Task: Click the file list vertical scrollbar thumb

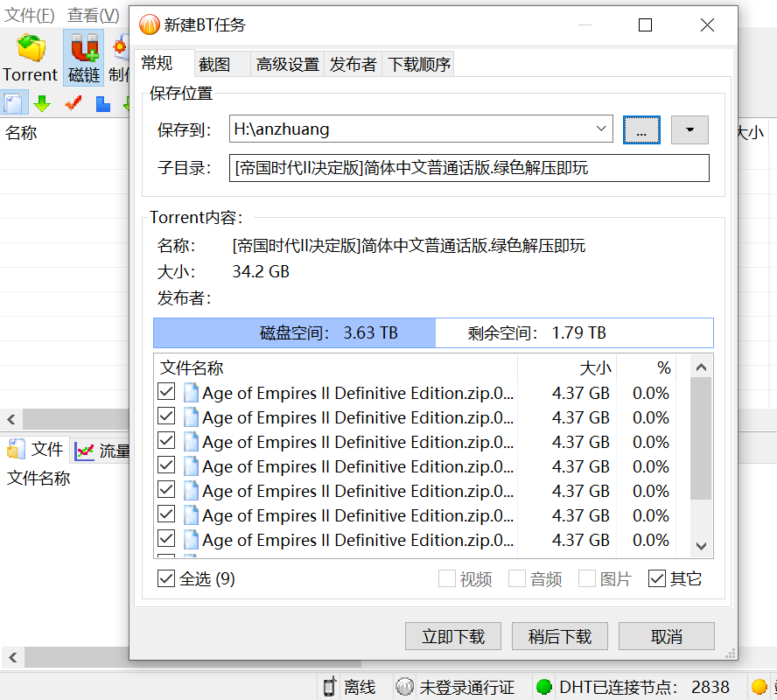Action: pos(701,438)
